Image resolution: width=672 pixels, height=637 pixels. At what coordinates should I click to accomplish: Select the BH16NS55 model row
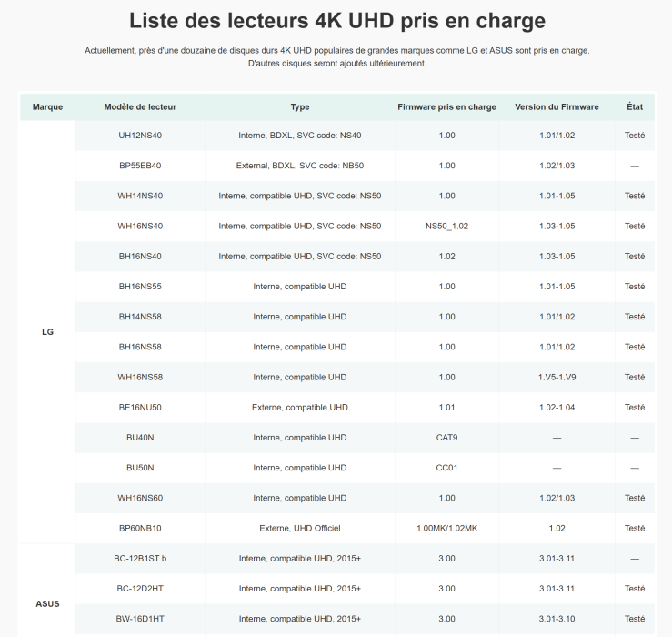140,287
